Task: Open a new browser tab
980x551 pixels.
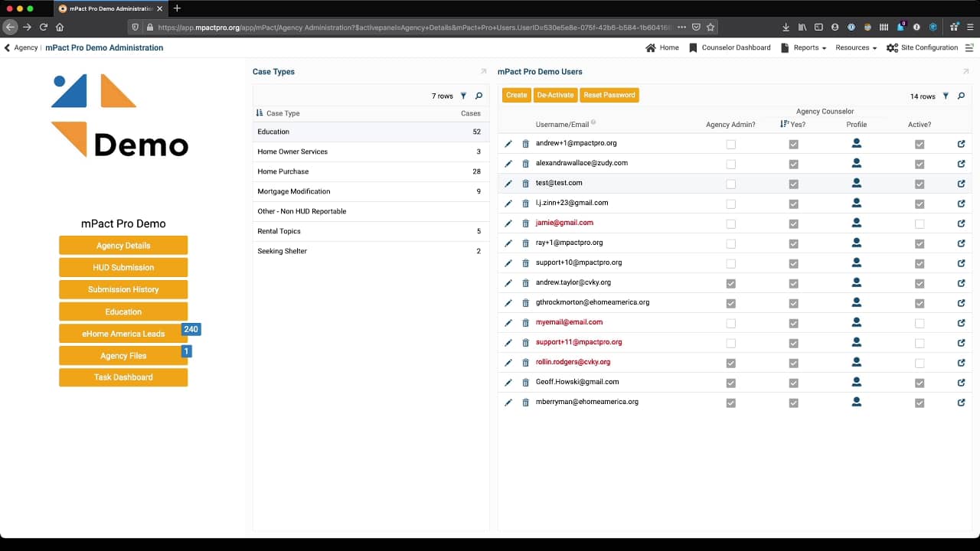Action: [177, 8]
